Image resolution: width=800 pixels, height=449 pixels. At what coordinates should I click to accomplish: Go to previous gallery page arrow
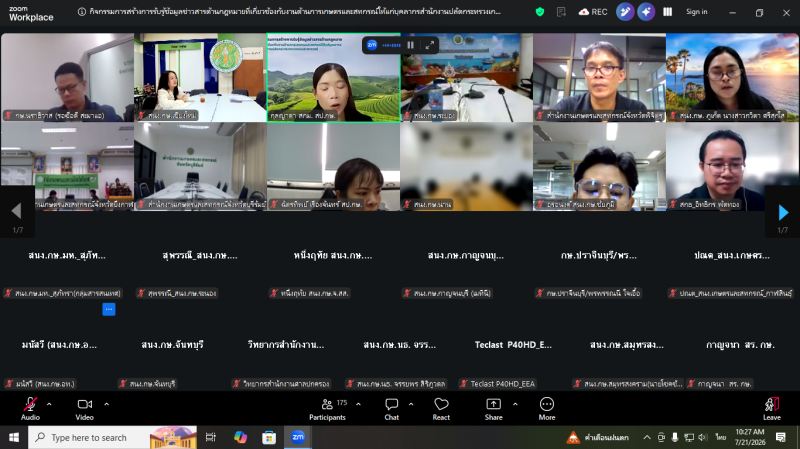(16, 211)
